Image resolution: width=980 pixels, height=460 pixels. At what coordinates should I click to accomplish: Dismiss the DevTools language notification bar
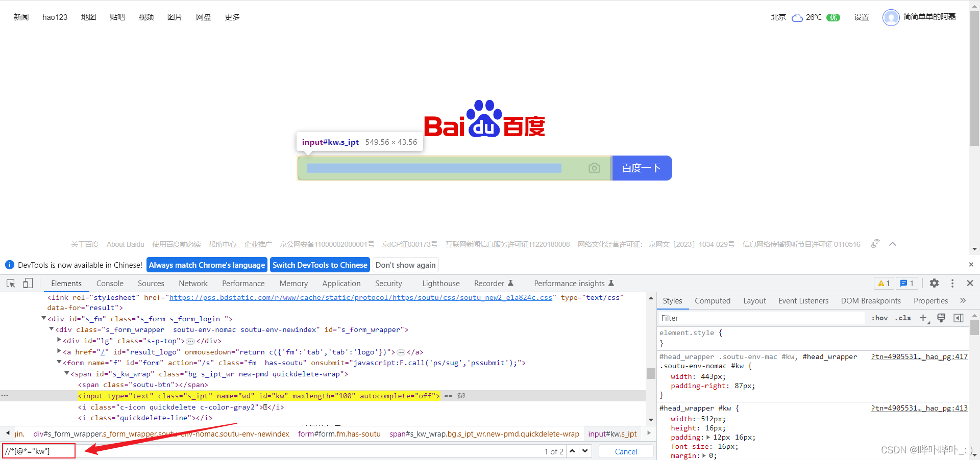tap(971, 264)
